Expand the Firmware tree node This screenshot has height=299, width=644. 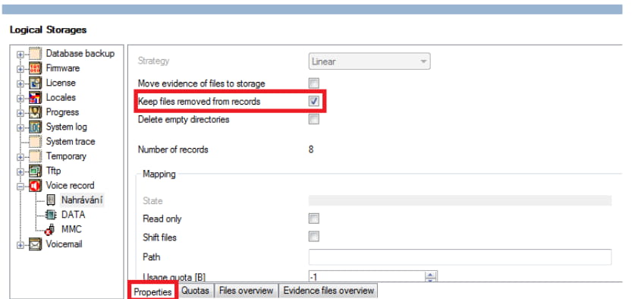(x=20, y=69)
